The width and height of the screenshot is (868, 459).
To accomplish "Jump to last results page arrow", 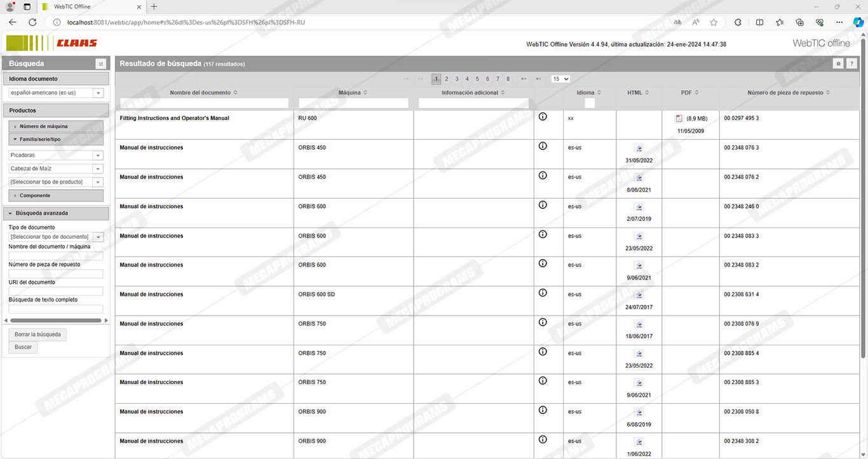I will click(538, 79).
